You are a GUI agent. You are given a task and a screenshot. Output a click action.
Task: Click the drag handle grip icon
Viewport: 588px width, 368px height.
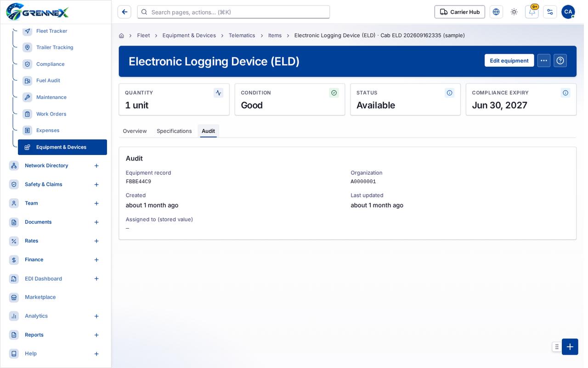[x=557, y=347]
